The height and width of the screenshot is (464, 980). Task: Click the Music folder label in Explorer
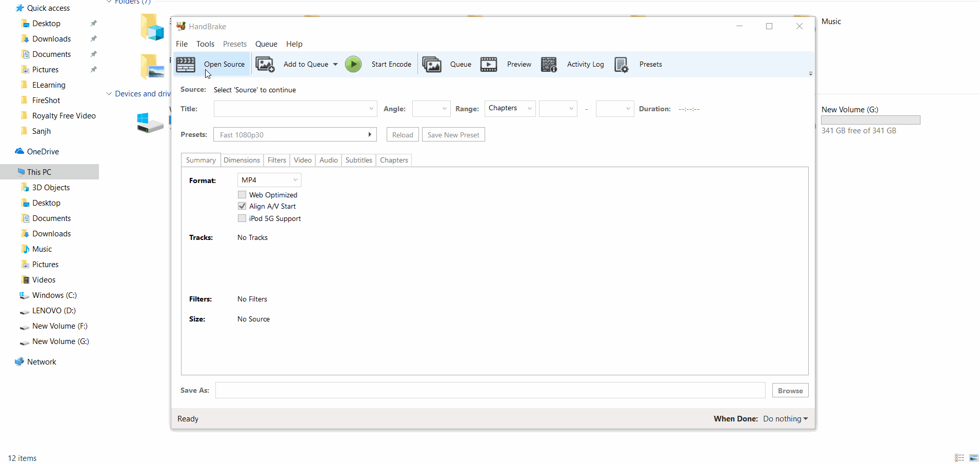pyautogui.click(x=831, y=22)
